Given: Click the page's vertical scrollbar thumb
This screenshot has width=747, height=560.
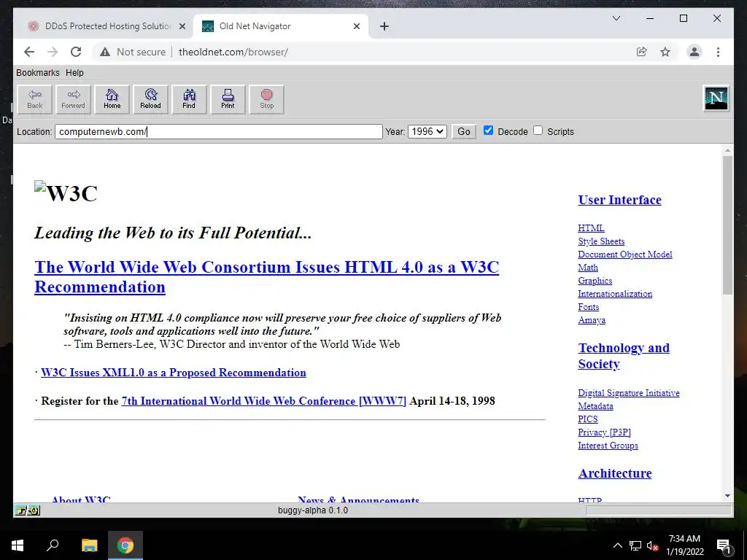Looking at the screenshot, I should point(727,225).
